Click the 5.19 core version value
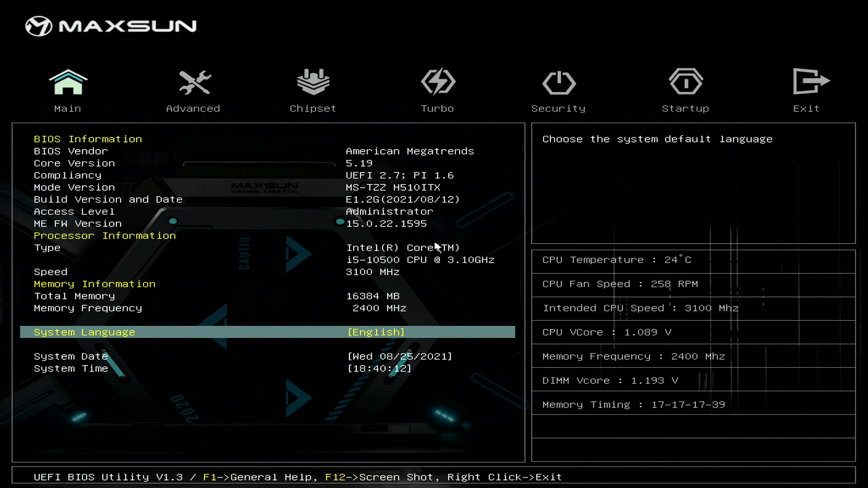The image size is (868, 488). pos(359,163)
